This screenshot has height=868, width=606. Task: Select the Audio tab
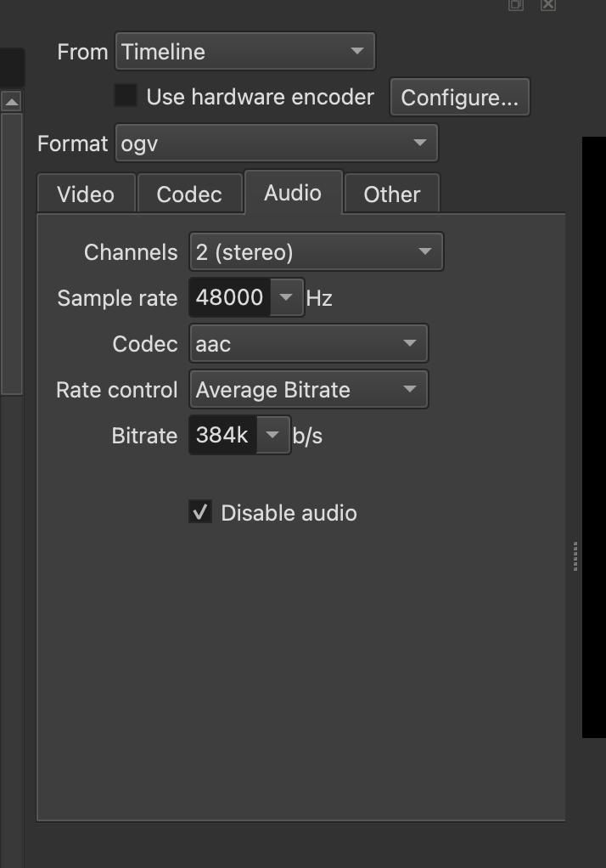[294, 193]
